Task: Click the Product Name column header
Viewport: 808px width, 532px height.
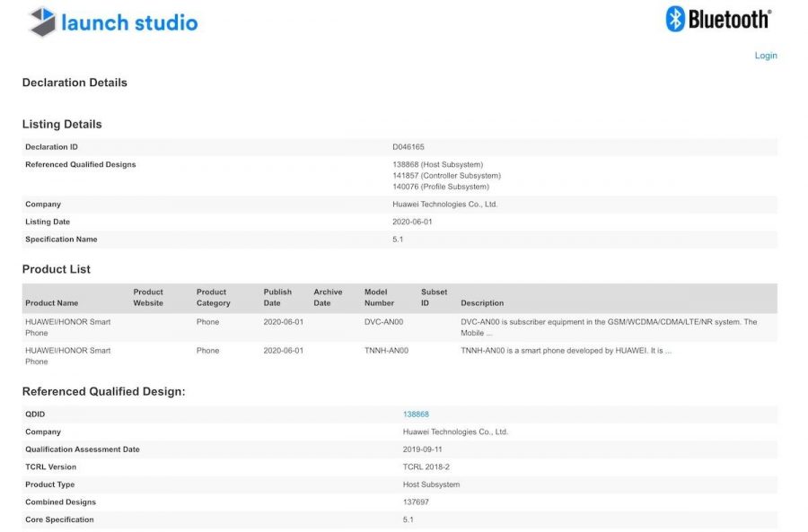Action: [x=51, y=303]
